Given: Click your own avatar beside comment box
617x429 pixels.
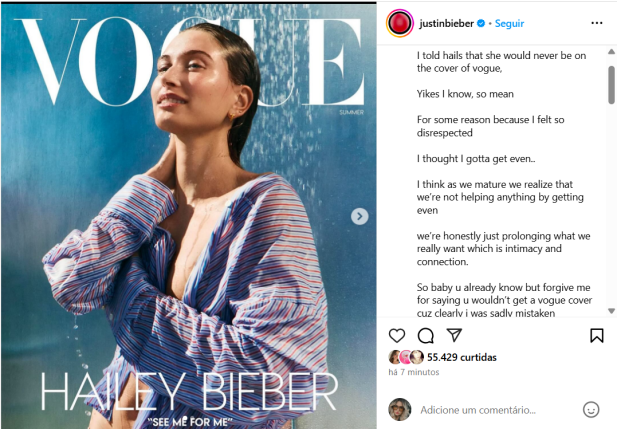Looking at the screenshot, I should (400, 409).
